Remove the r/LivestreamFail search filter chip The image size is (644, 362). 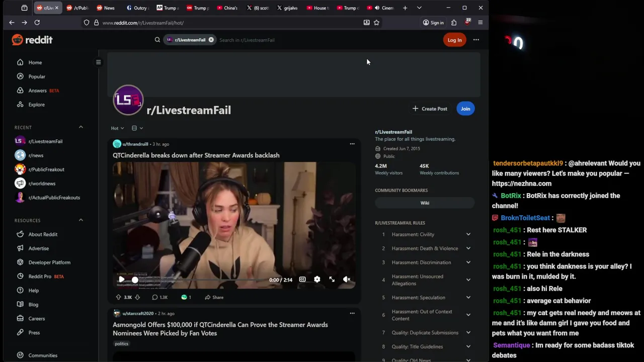(x=211, y=40)
